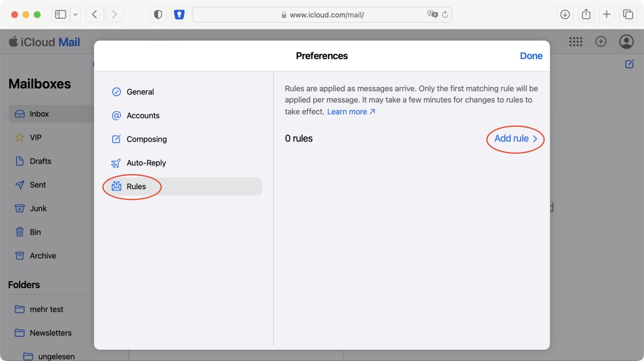Click the translate icon in the address bar

pos(434,15)
